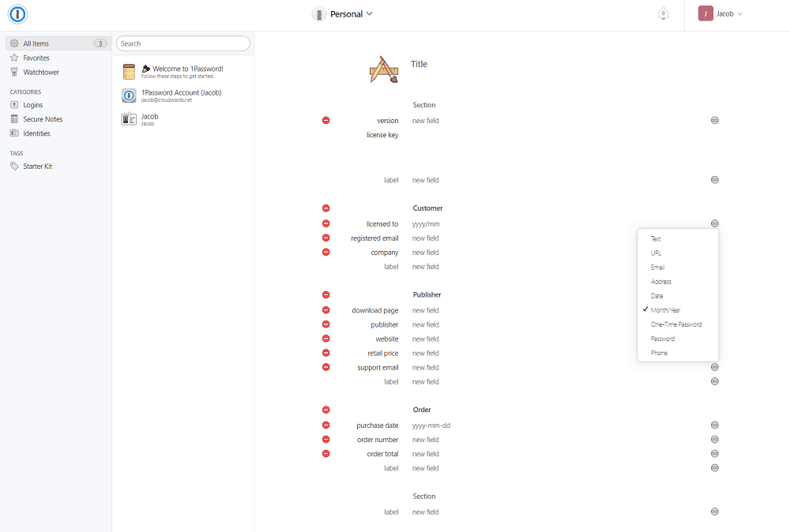Remove the support email field
The height and width of the screenshot is (532, 790).
326,367
